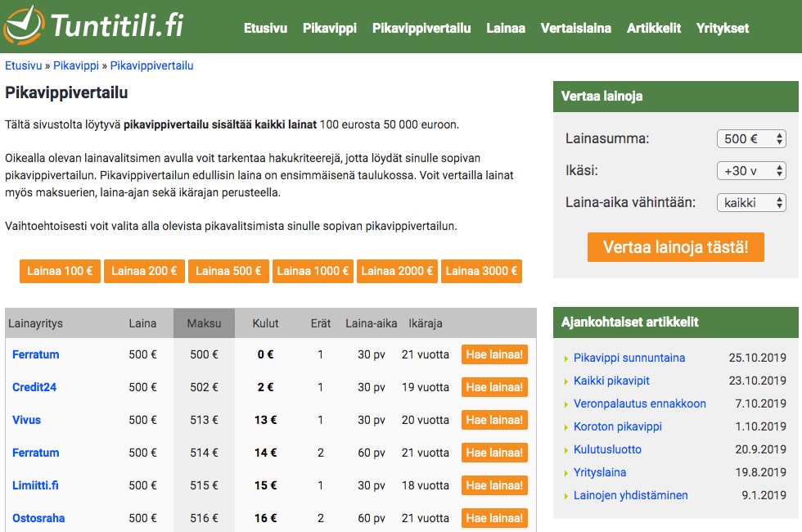Go to Pikavippivertailu in top navigation

421,28
